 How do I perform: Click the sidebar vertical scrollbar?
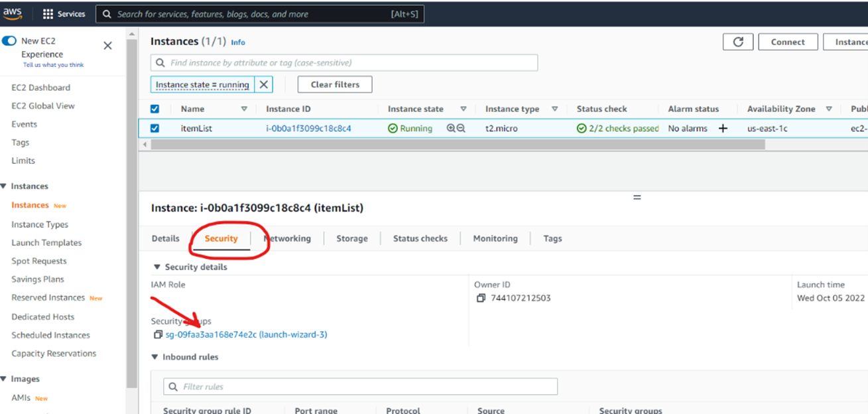pyautogui.click(x=132, y=212)
